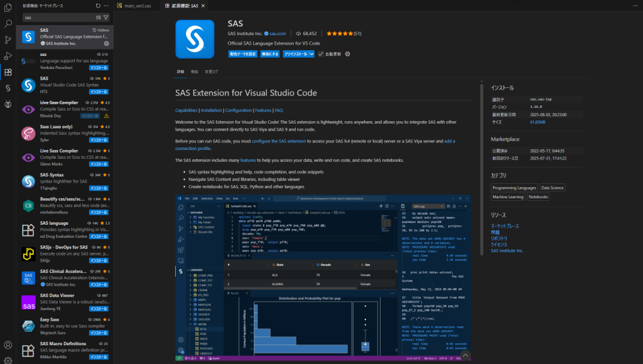This screenshot has width=643, height=364.
Task: Open the sas.com publisher link
Action: pos(278,34)
